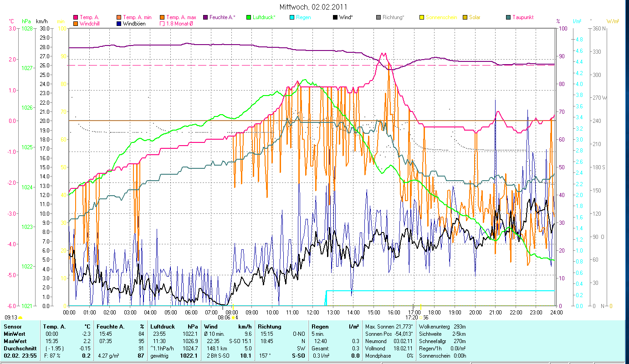Click the Temp. A. max legend label
This screenshot has height=364, width=629.
tap(181, 18)
